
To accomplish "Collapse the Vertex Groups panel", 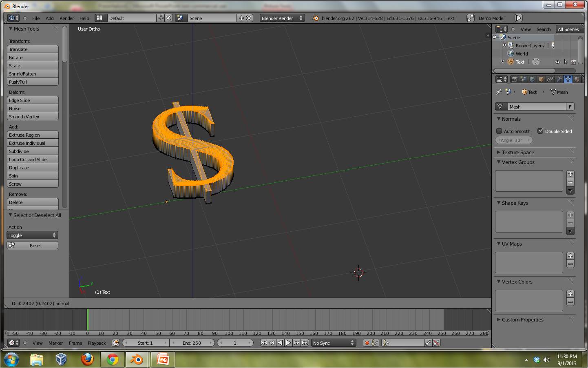I will point(498,162).
